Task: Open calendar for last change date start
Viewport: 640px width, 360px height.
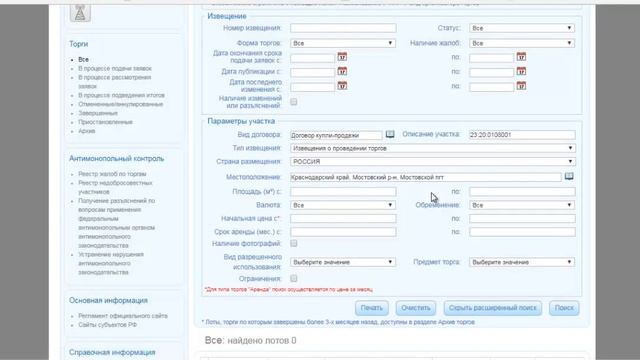Action: [342, 86]
